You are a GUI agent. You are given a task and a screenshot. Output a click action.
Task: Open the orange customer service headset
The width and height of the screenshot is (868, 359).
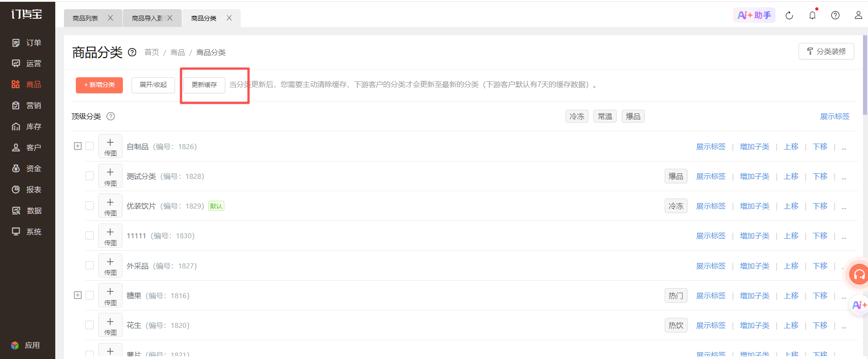point(859,274)
